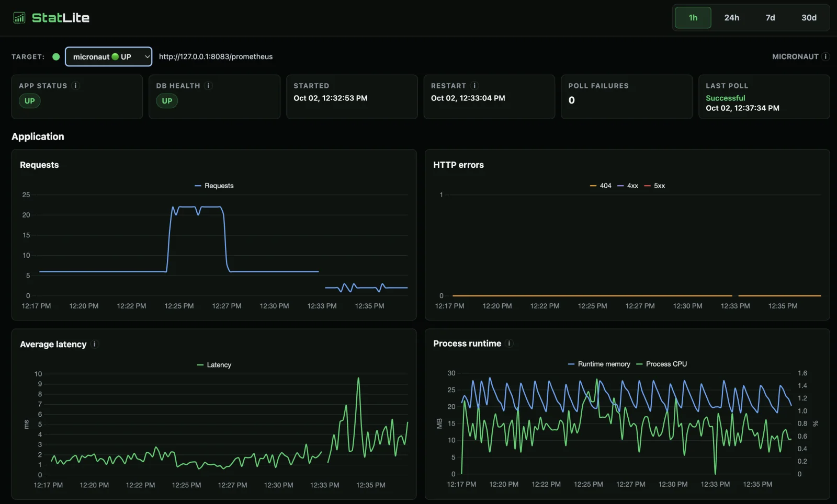
Task: Click the StatLite brand name
Action: [x=61, y=18]
